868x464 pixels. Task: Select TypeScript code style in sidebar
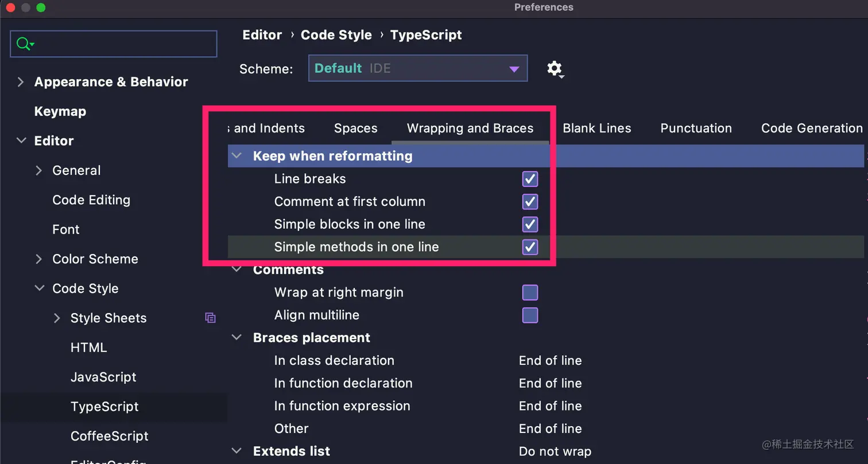104,407
